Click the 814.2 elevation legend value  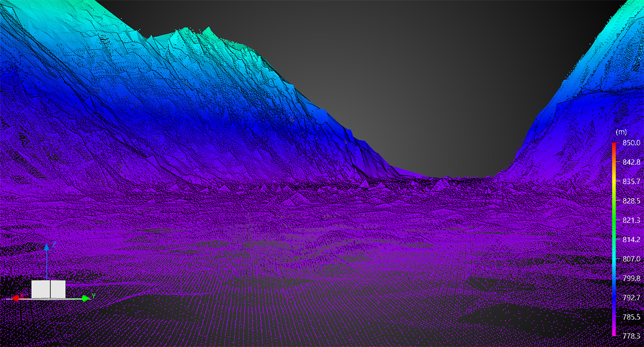631,240
